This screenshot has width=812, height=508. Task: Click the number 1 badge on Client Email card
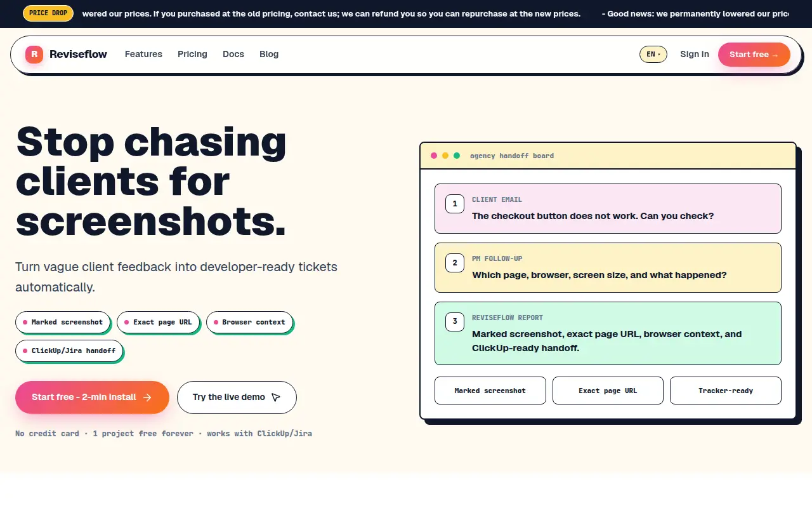pos(455,204)
